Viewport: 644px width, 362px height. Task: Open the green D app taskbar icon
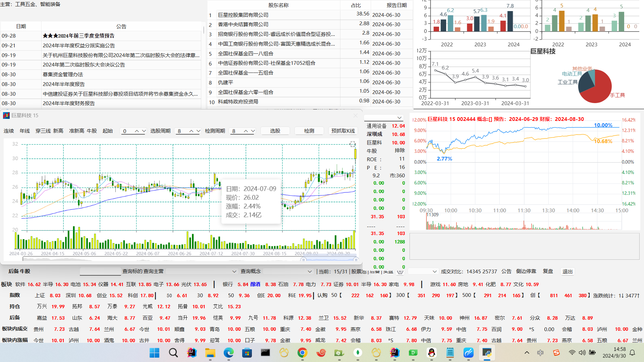[413, 353]
